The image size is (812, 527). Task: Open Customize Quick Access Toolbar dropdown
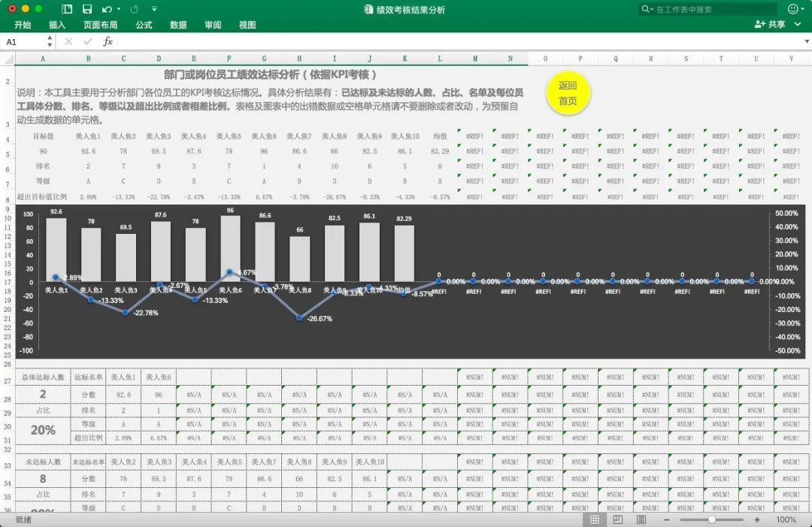coord(154,10)
